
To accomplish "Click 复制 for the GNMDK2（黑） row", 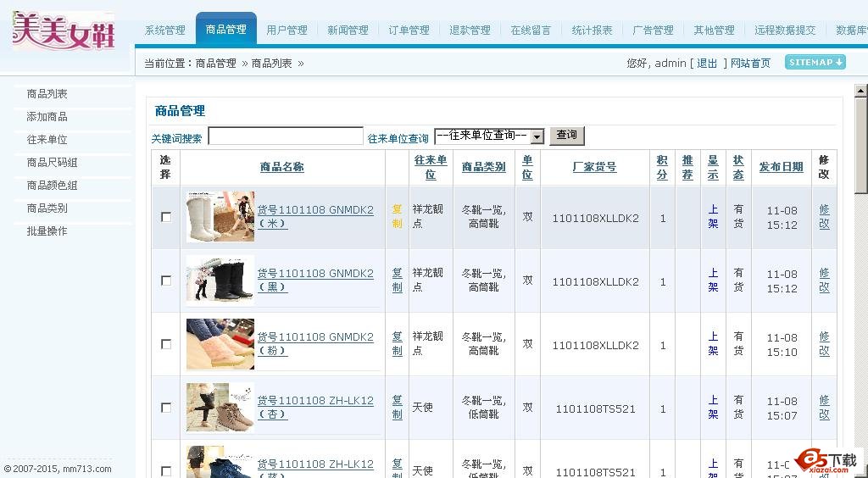I will click(398, 281).
